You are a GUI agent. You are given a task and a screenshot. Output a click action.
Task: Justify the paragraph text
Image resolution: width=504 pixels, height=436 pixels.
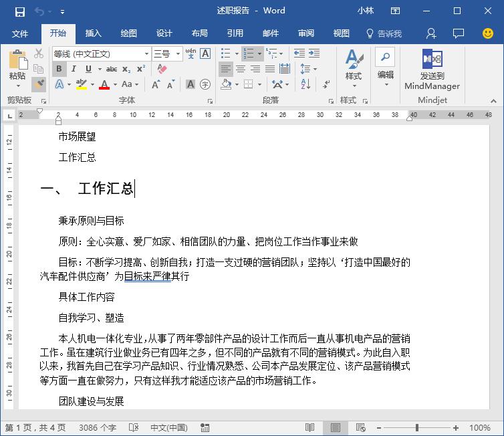tap(270, 69)
